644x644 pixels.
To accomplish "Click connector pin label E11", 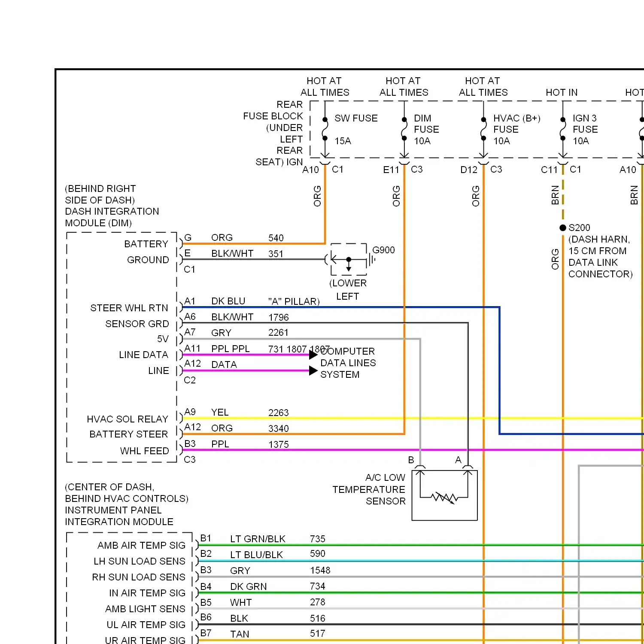I will click(391, 170).
